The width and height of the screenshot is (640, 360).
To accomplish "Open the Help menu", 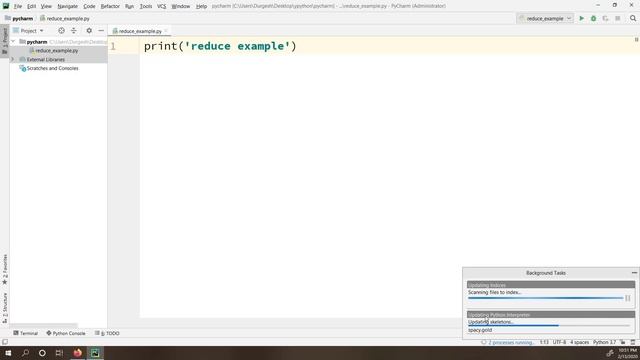I will (x=201, y=6).
